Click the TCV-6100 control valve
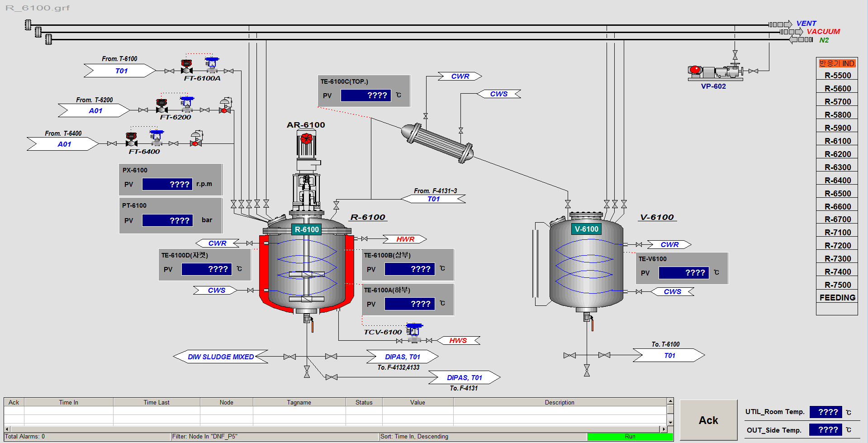Screen dimensions: 868x443 [x=414, y=332]
